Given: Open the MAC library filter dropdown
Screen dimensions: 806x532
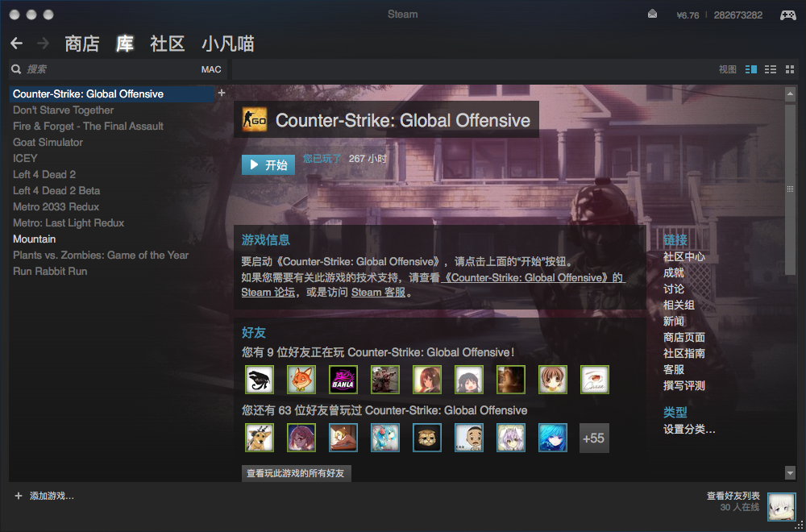Looking at the screenshot, I should point(211,69).
